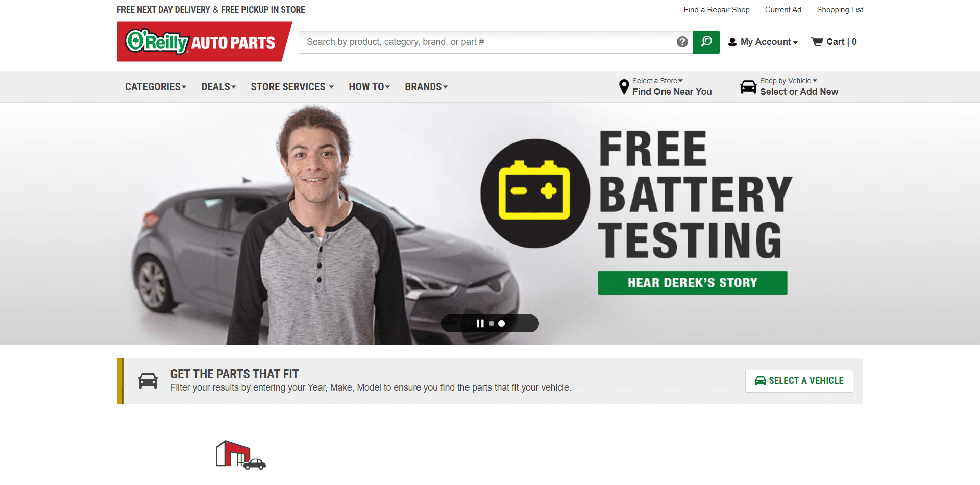The width and height of the screenshot is (980, 485).
Task: Expand the Shop by Vehicle dropdown
Action: [x=789, y=81]
